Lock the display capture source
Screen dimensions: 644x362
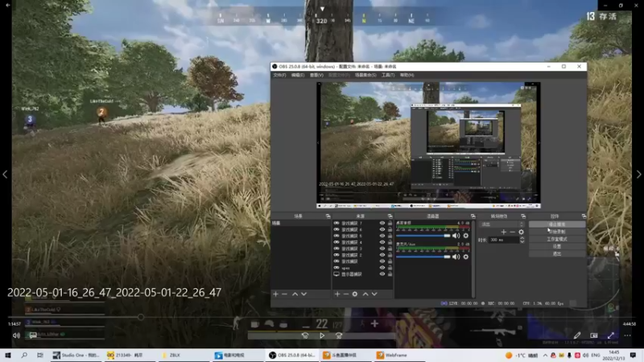pos(390,274)
